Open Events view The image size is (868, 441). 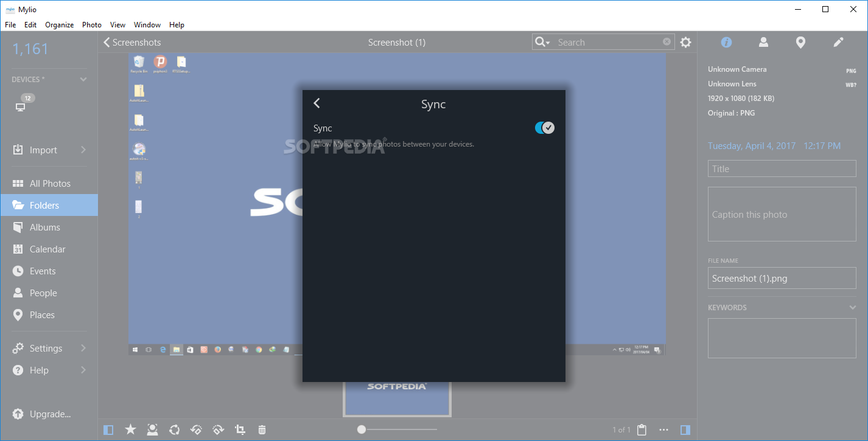[49, 271]
